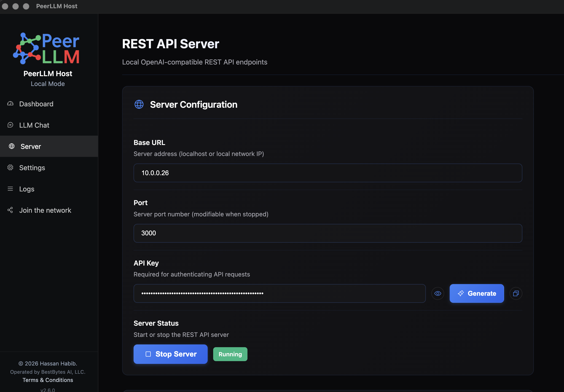
Task: Click '© 2026 Hassan Habib.' copyright text
Action: point(48,363)
